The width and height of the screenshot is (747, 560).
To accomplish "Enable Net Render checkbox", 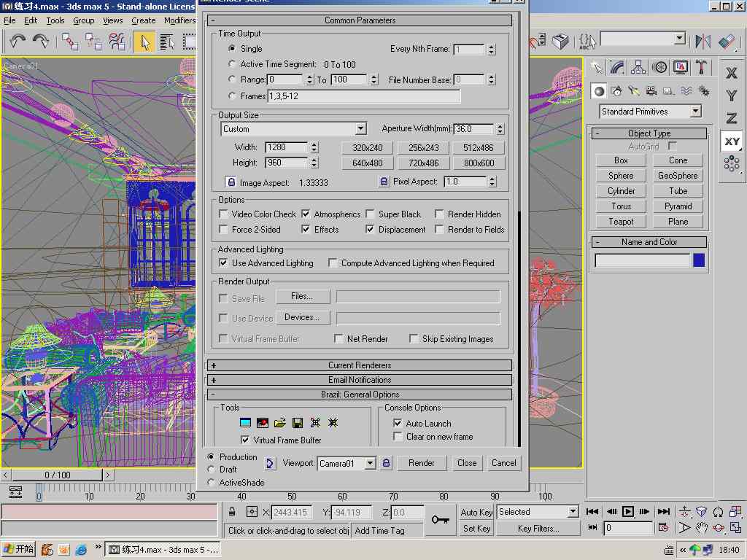I will pyautogui.click(x=338, y=338).
